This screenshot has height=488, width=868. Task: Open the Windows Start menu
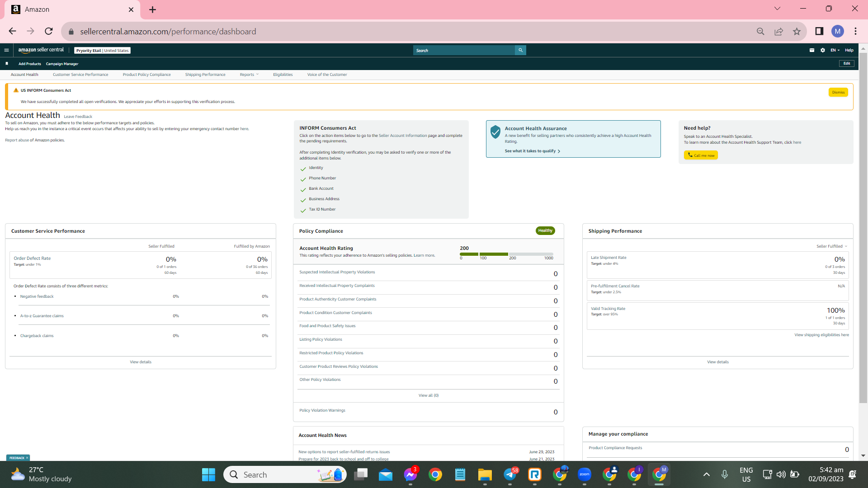coord(208,474)
